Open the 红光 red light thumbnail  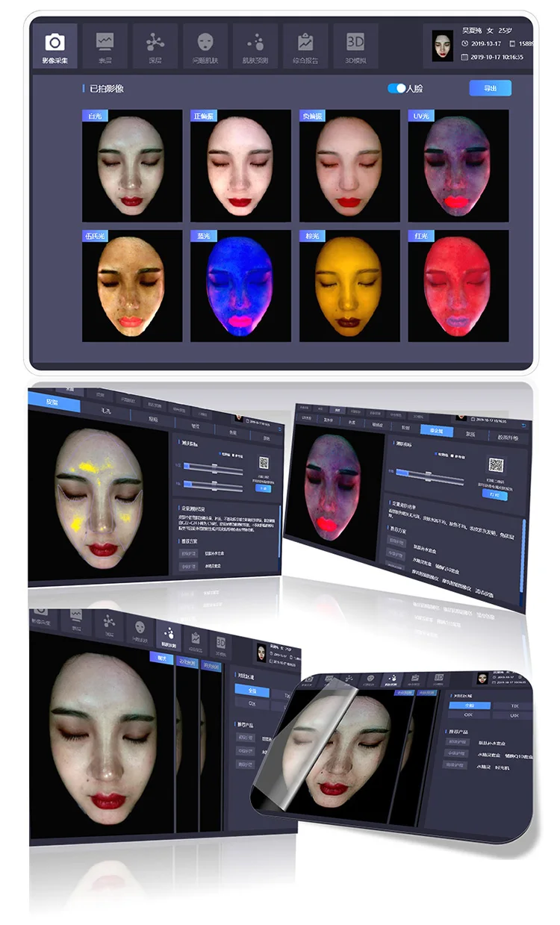pos(458,285)
